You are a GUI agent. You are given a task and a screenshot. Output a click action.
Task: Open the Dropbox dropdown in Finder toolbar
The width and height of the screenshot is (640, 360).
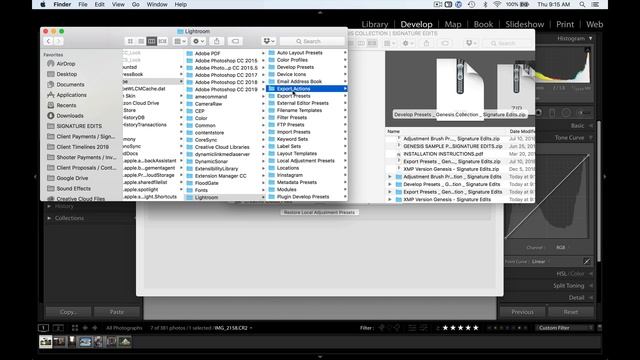(x=269, y=41)
